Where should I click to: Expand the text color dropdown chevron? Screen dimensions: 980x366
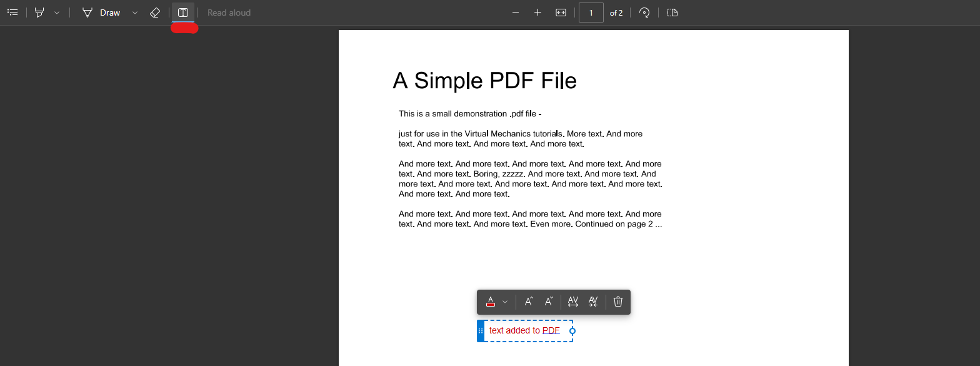click(x=505, y=302)
